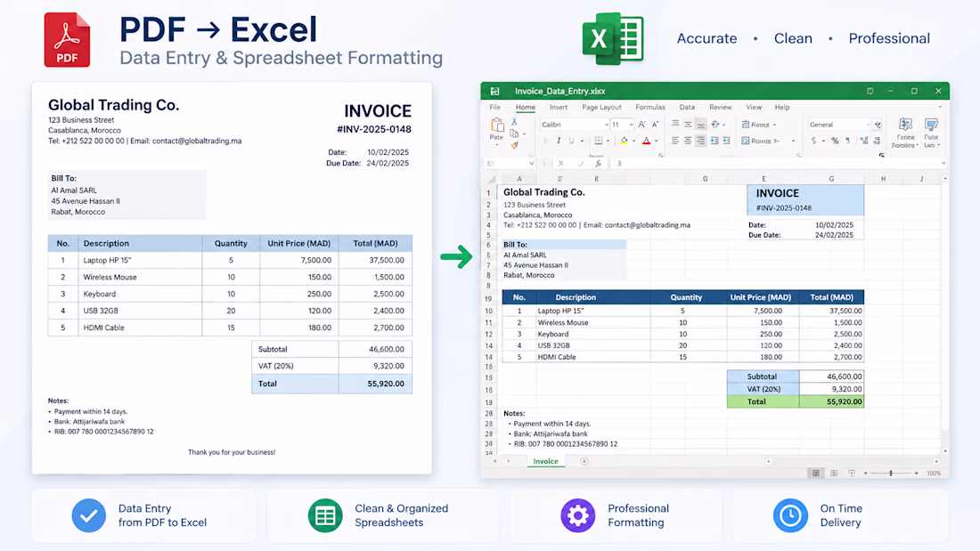Switch to Normal view in status bar
Viewport: 980px width, 551px height.
point(815,474)
